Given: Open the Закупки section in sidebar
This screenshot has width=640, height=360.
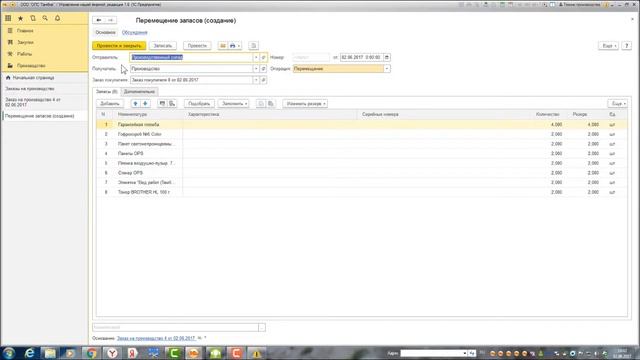Looking at the screenshot, I should tap(25, 42).
